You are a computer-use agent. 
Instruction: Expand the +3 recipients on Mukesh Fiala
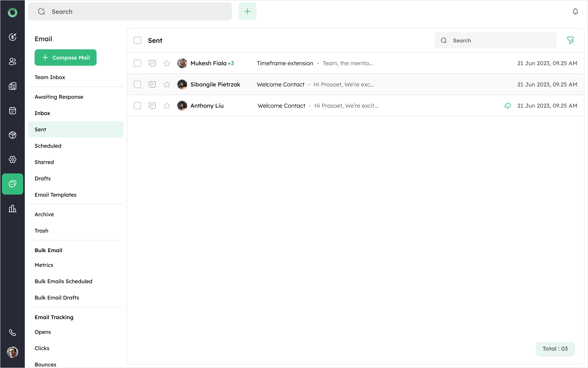[x=231, y=63]
